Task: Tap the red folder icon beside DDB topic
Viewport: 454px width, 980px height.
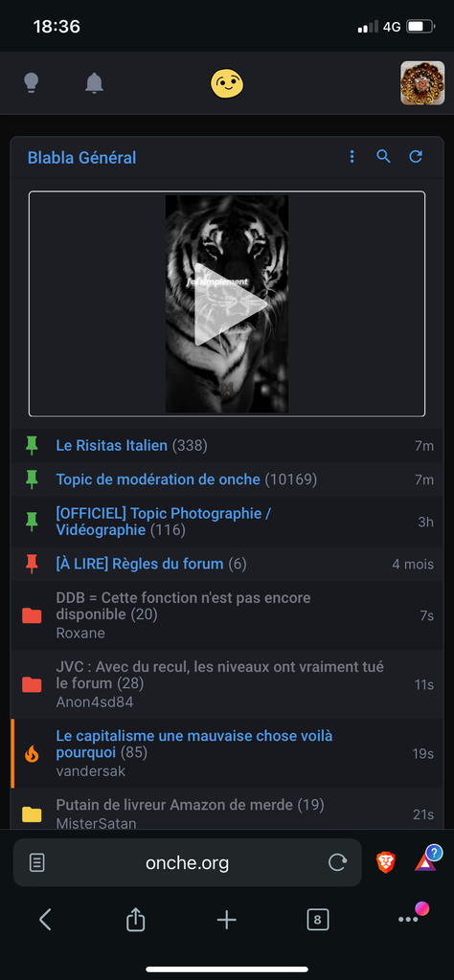Action: tap(32, 615)
